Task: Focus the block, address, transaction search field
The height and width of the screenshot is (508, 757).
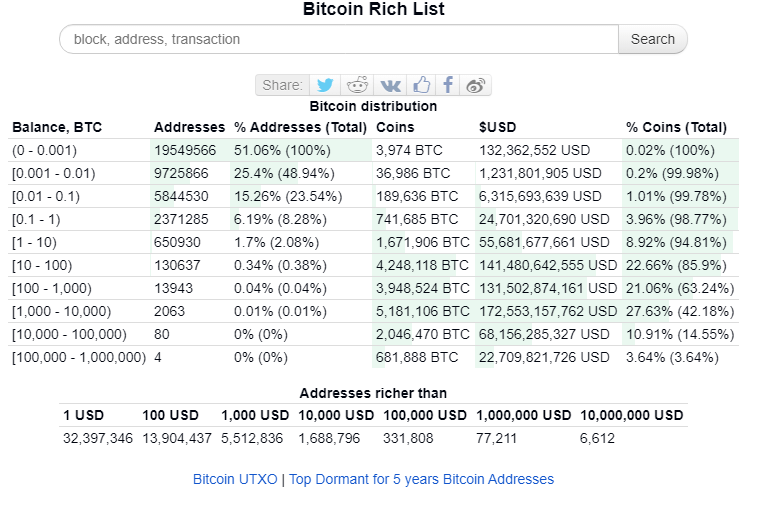Action: [339, 39]
